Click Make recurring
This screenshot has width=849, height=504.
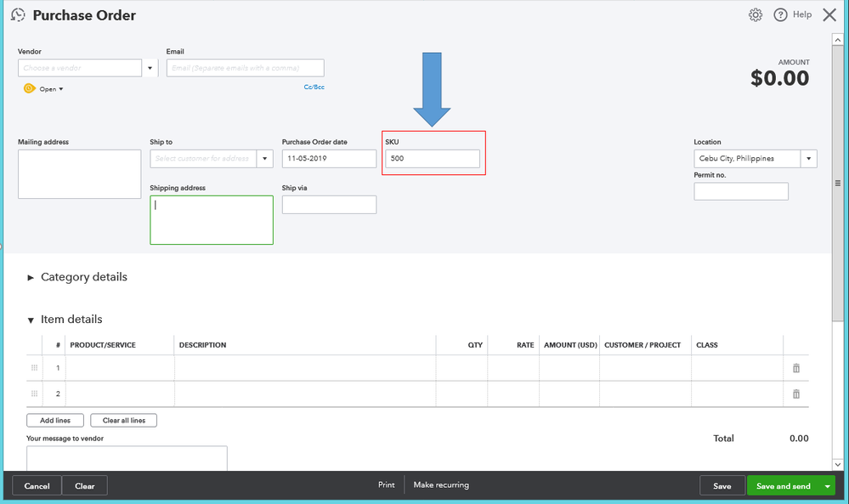[441, 485]
